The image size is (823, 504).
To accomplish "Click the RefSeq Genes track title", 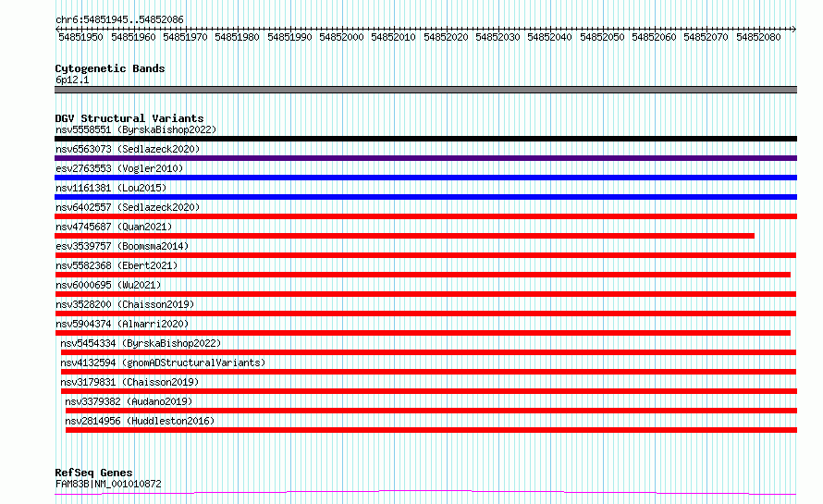I will (93, 473).
